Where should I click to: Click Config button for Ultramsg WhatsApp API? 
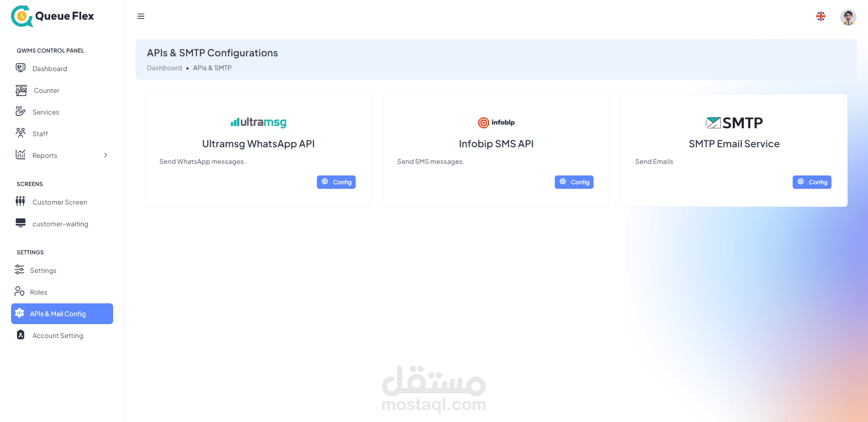336,182
